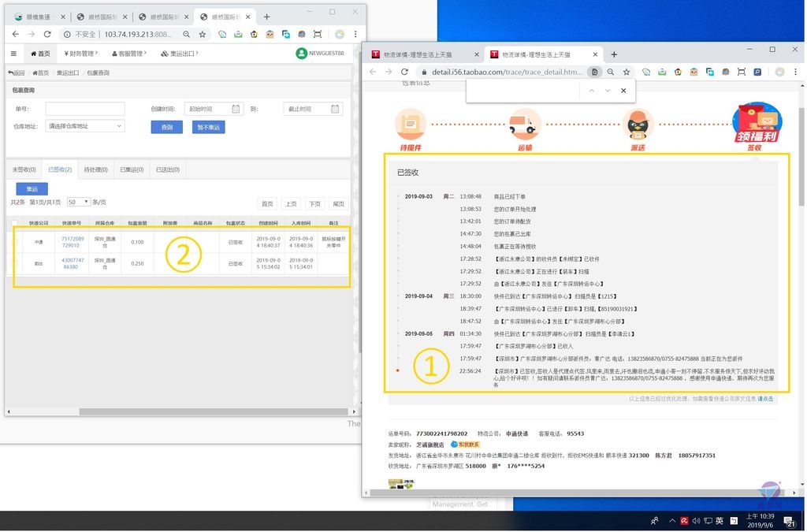Tick the checkbox for the 0.100 weight package row
Image resolution: width=807 pixels, height=532 pixels.
click(14, 242)
